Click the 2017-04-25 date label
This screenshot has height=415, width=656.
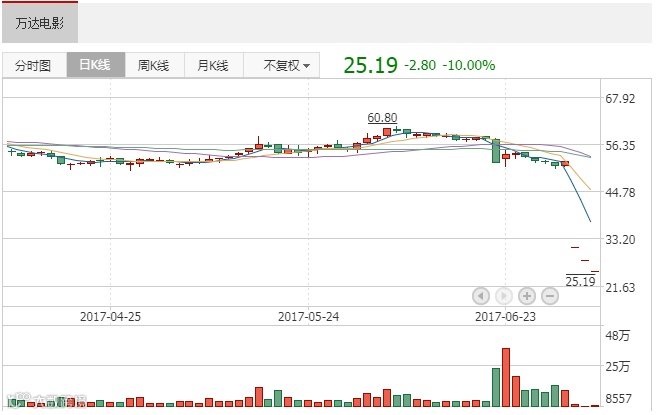[110, 317]
